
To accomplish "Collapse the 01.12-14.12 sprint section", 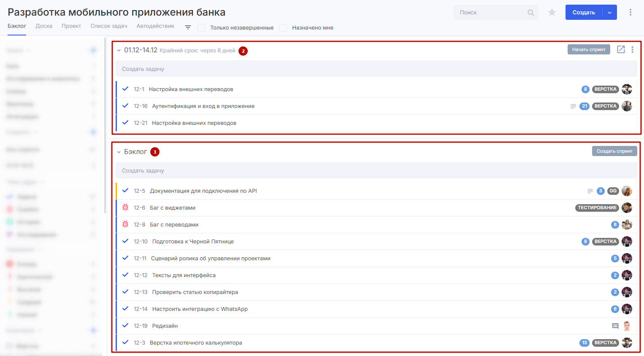I will [x=119, y=51].
